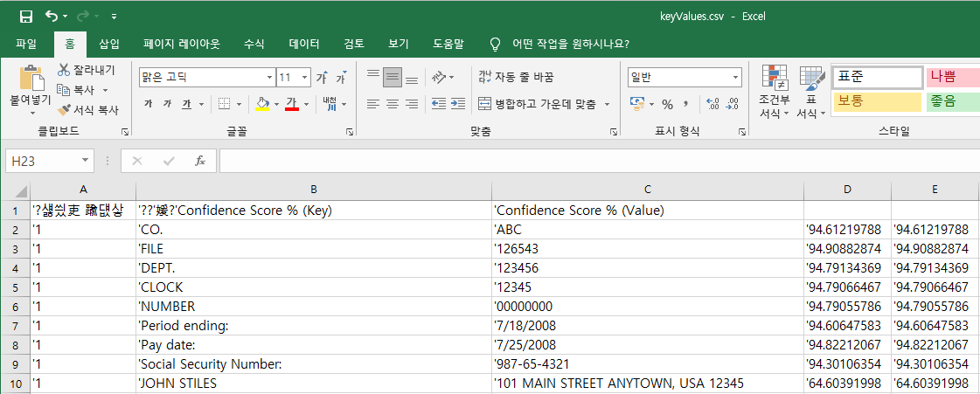Toggle underline formatting
This screenshot has width=980, height=394.
pyautogui.click(x=186, y=104)
